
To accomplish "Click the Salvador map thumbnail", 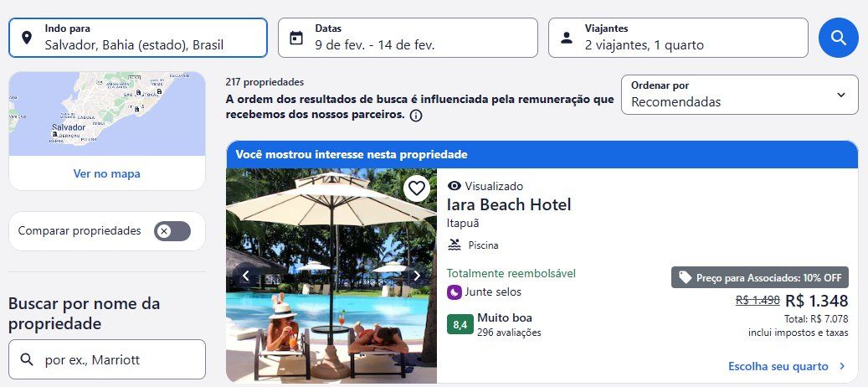I will [107, 113].
